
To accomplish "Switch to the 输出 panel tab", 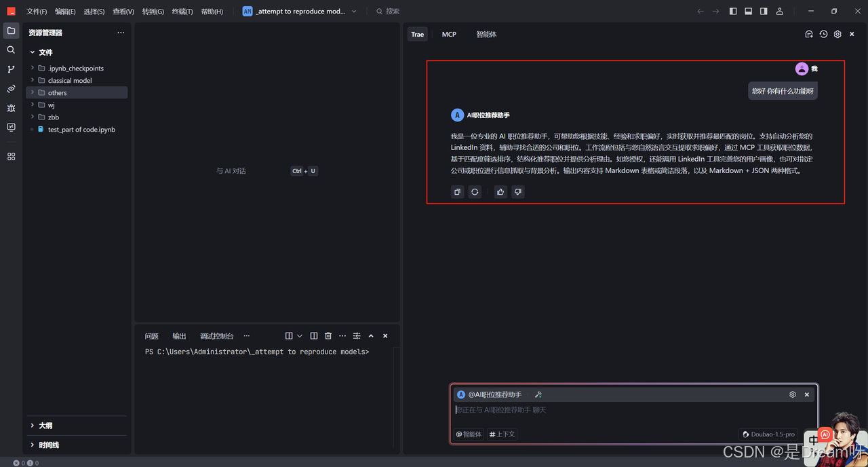I will coord(179,336).
